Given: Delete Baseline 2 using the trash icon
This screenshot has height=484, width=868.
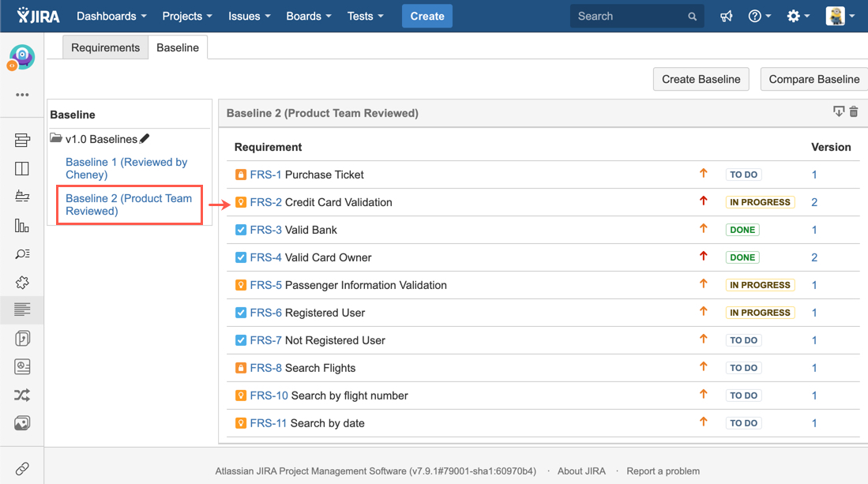Looking at the screenshot, I should 853,113.
